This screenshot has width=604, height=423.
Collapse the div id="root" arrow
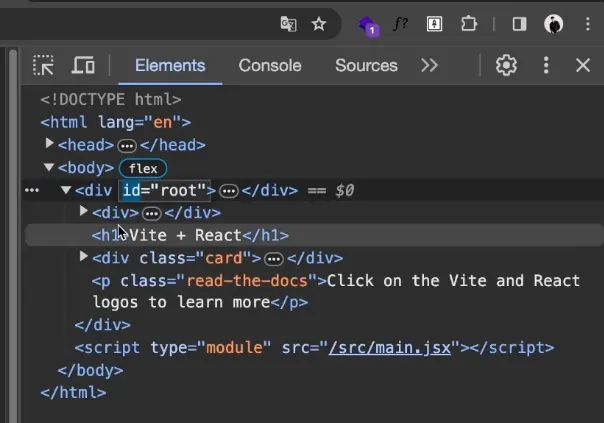click(x=66, y=190)
